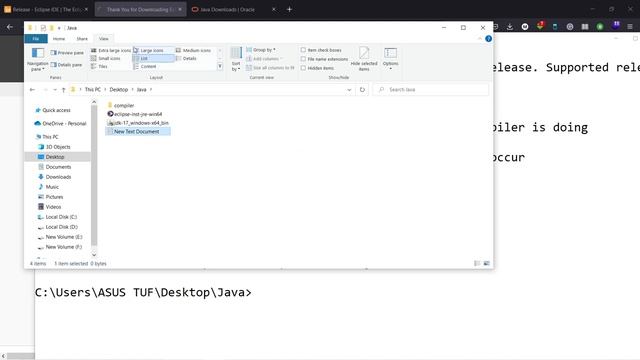Click the Search Java field
This screenshot has width=640, height=360.
pos(431,89)
